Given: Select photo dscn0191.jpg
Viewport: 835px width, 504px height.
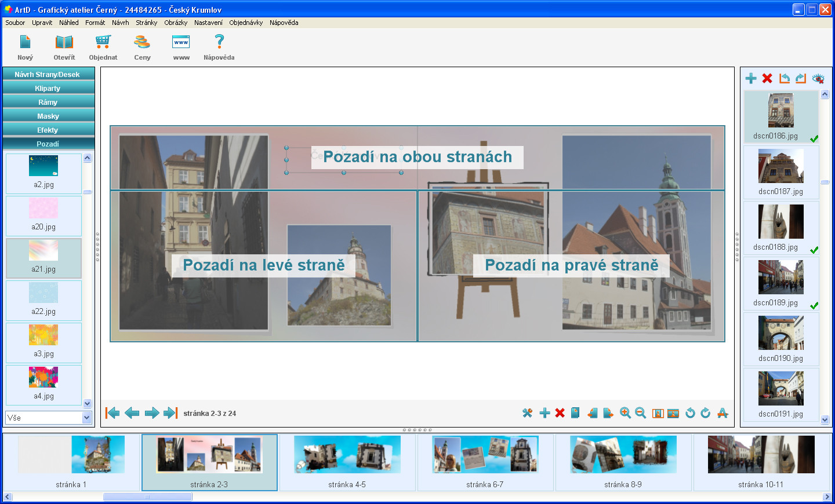Looking at the screenshot, I should [781, 395].
